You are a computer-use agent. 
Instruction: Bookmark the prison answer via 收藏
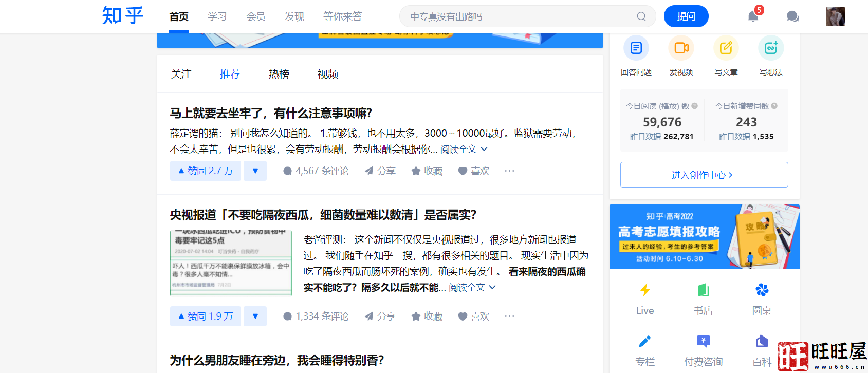point(427,171)
